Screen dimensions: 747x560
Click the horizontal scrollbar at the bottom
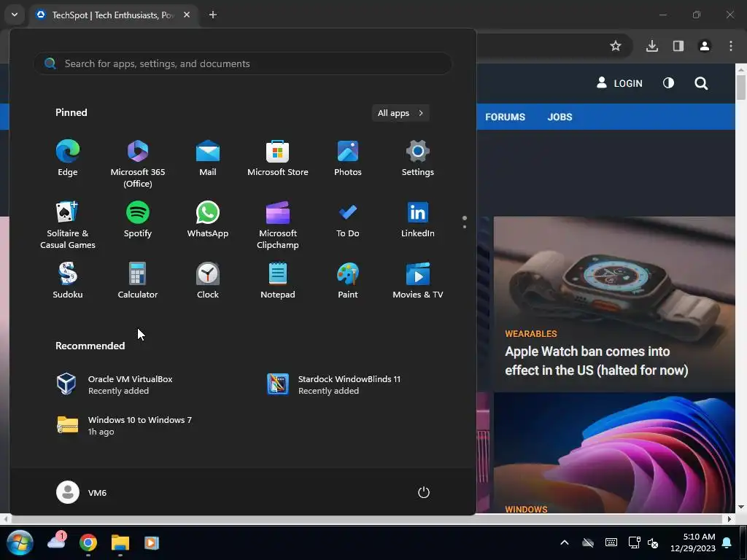point(366,518)
